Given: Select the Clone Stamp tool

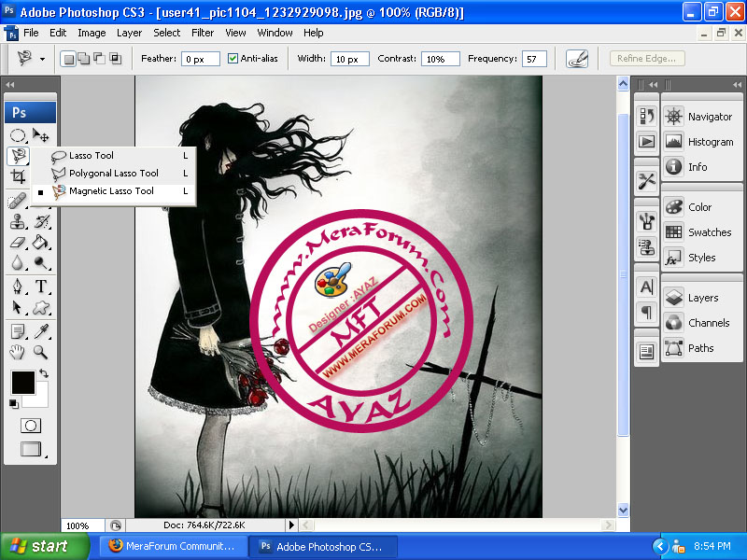Looking at the screenshot, I should pos(18,222).
